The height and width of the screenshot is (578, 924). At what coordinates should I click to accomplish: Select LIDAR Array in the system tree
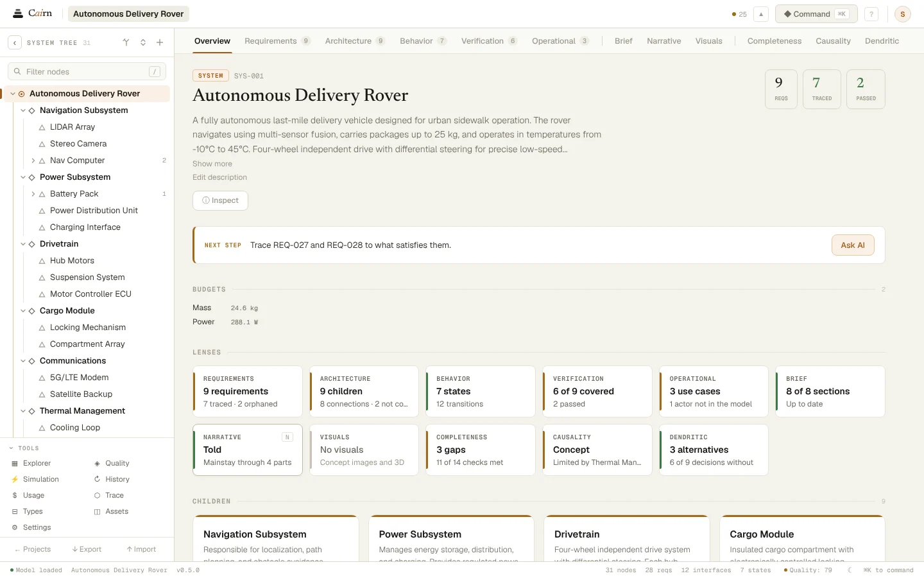(73, 127)
